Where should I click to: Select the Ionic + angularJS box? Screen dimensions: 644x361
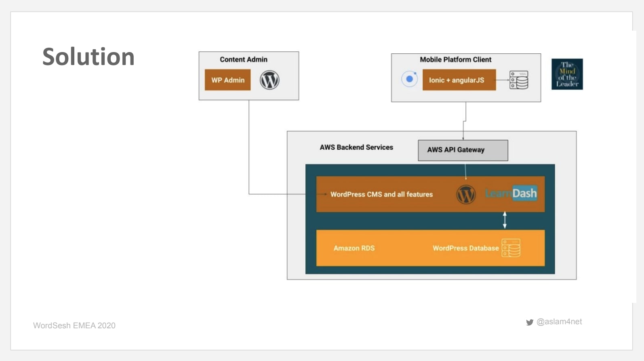(x=459, y=80)
